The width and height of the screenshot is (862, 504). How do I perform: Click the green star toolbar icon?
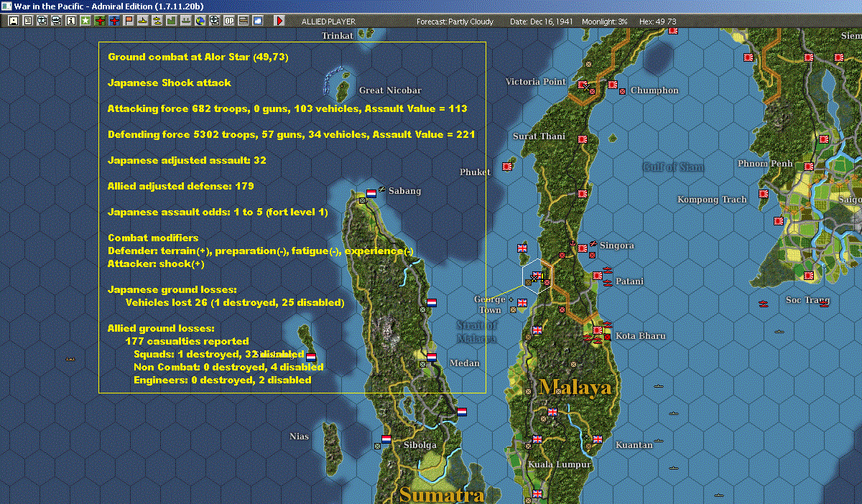(85, 21)
